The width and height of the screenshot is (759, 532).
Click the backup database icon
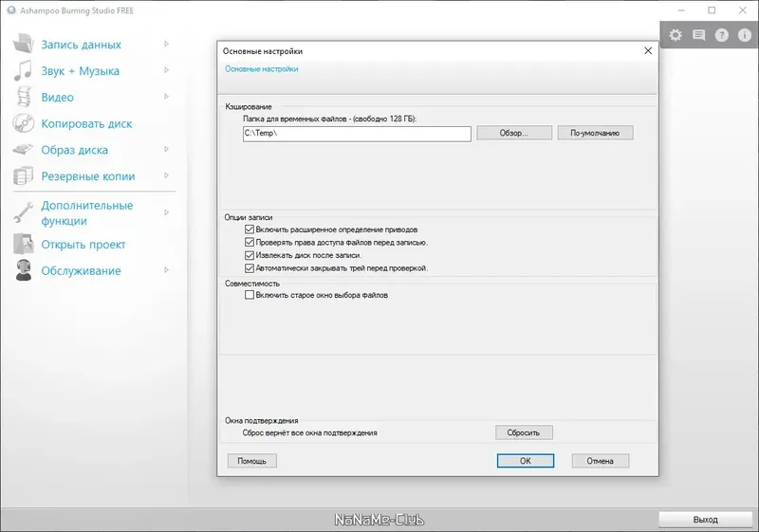[23, 176]
